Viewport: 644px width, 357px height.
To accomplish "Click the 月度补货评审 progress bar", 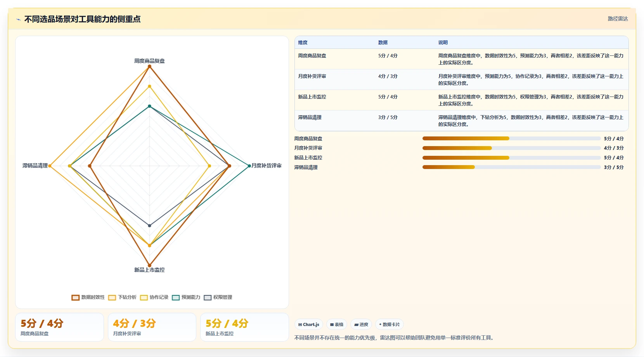I will click(x=511, y=148).
